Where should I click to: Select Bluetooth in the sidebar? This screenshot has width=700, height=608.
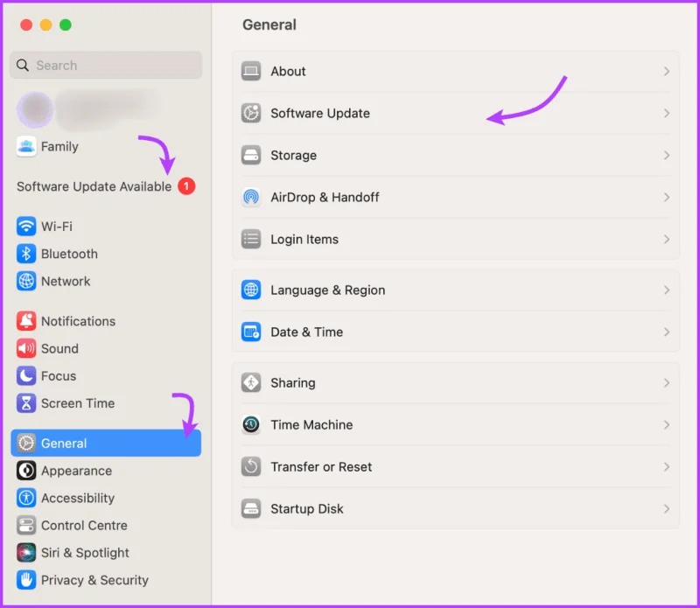(106, 254)
